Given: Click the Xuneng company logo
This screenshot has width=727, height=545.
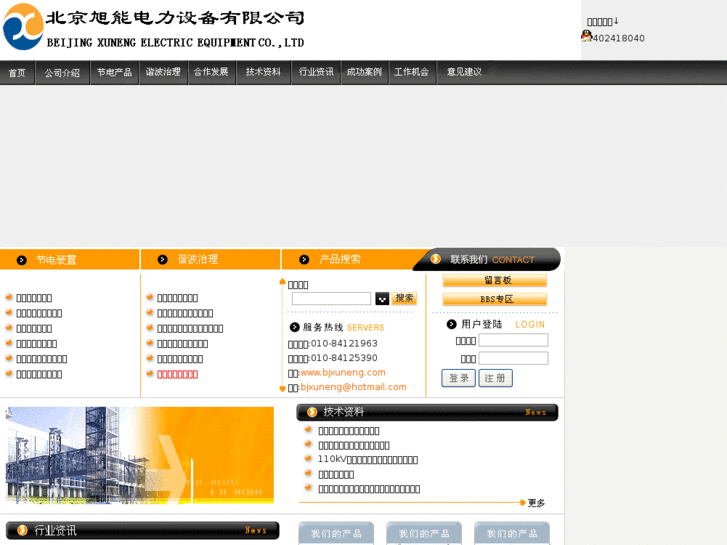Looking at the screenshot, I should click(23, 27).
